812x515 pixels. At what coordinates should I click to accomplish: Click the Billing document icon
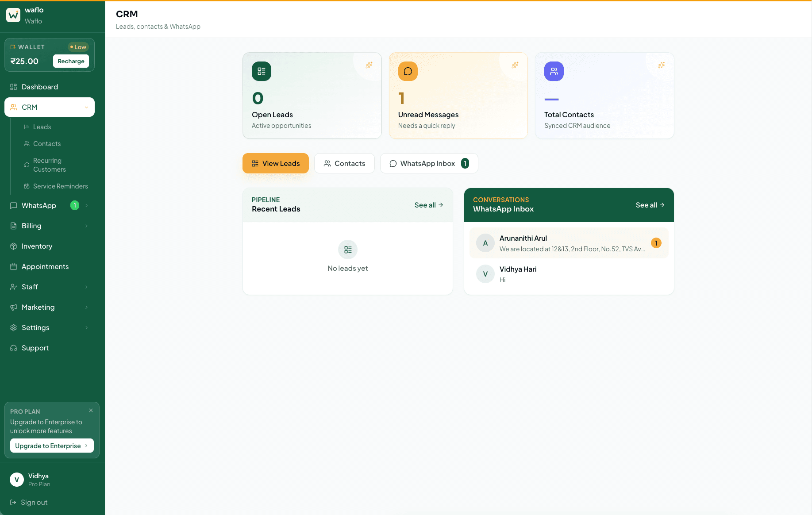pyautogui.click(x=14, y=226)
